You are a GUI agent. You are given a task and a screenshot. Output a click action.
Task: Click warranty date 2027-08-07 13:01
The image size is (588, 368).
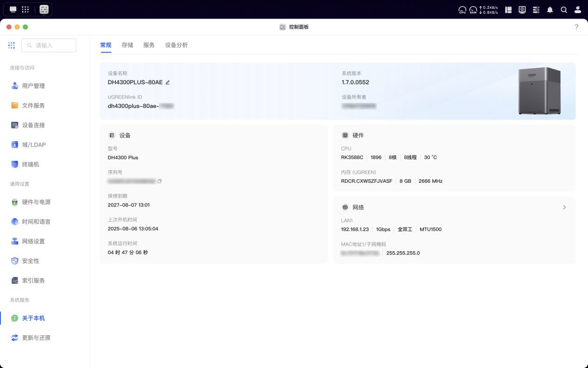129,205
